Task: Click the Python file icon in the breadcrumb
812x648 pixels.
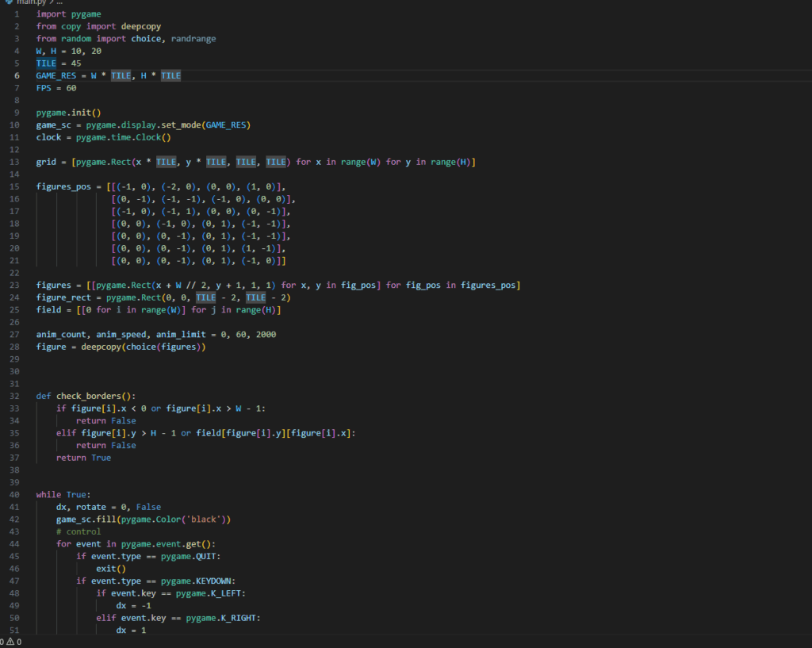Action: tap(7, 2)
